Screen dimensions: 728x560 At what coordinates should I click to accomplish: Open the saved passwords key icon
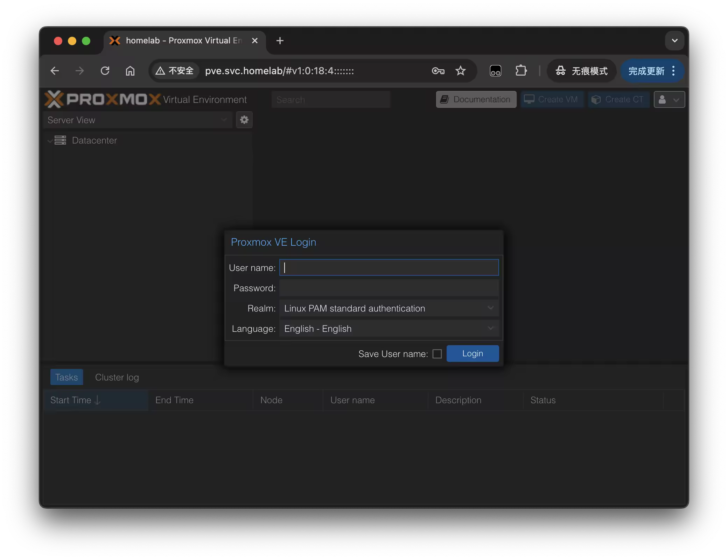pos(438,71)
